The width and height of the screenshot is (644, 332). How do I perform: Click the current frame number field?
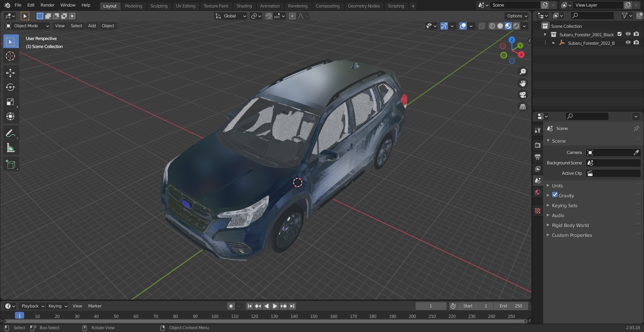coord(431,306)
